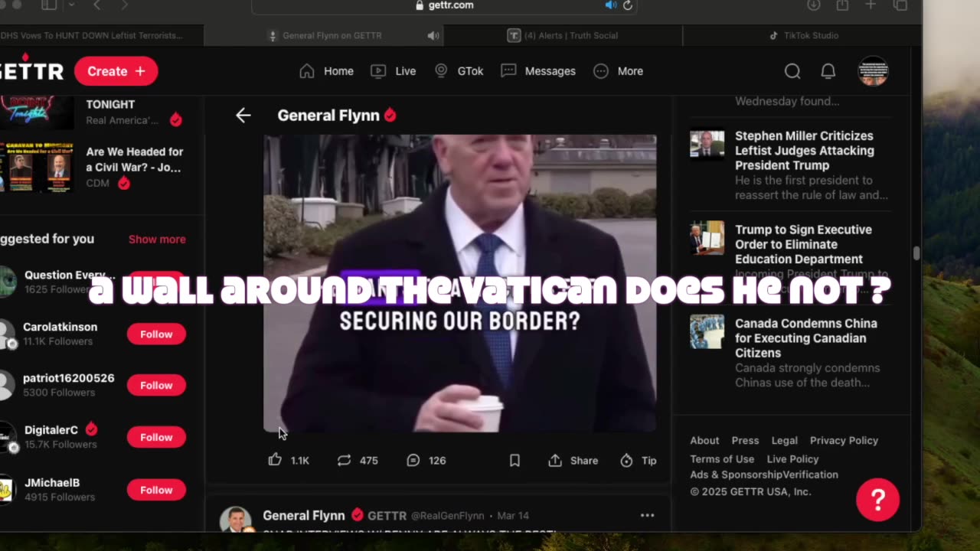Reload the page with the refresh icon
This screenshot has width=980, height=551.
click(628, 5)
